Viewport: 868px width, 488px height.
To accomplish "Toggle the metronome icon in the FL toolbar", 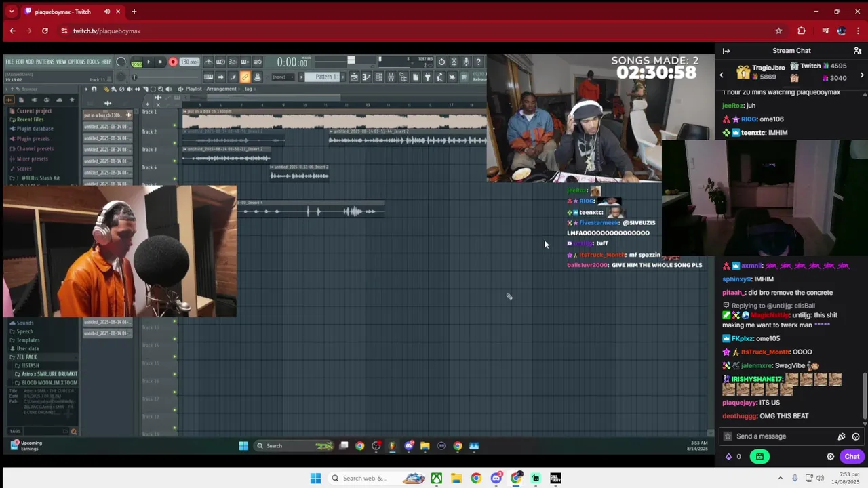I will point(208,62).
